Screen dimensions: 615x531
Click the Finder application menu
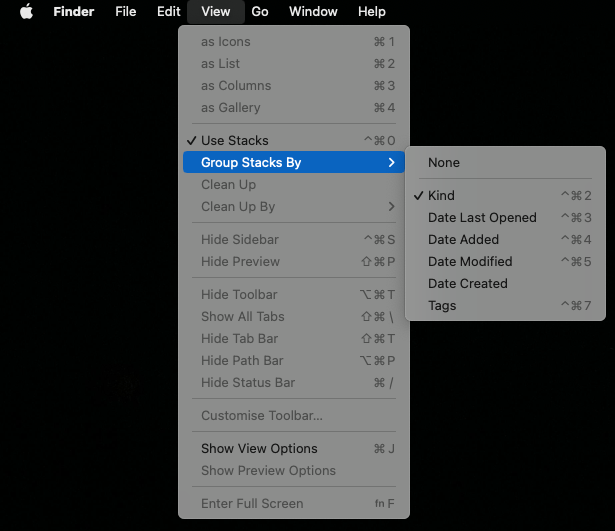(73, 12)
